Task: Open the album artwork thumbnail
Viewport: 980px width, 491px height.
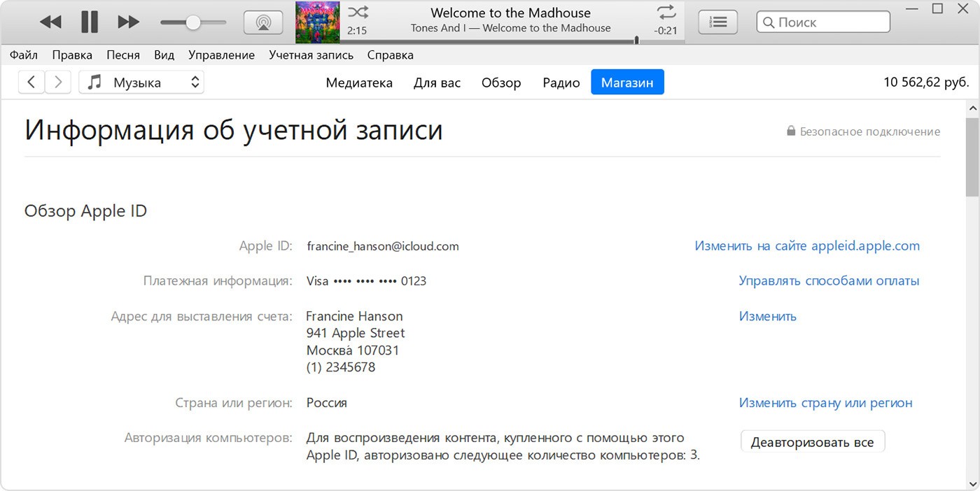Action: tap(317, 22)
